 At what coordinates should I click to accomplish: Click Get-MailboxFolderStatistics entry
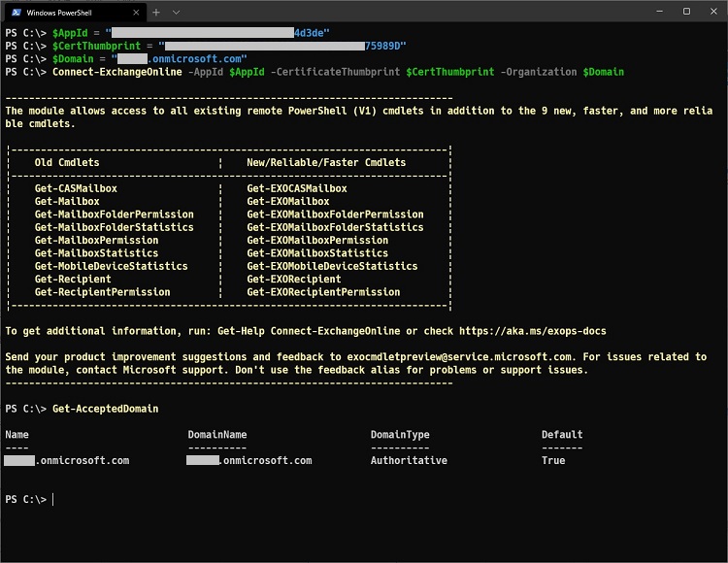tap(115, 227)
